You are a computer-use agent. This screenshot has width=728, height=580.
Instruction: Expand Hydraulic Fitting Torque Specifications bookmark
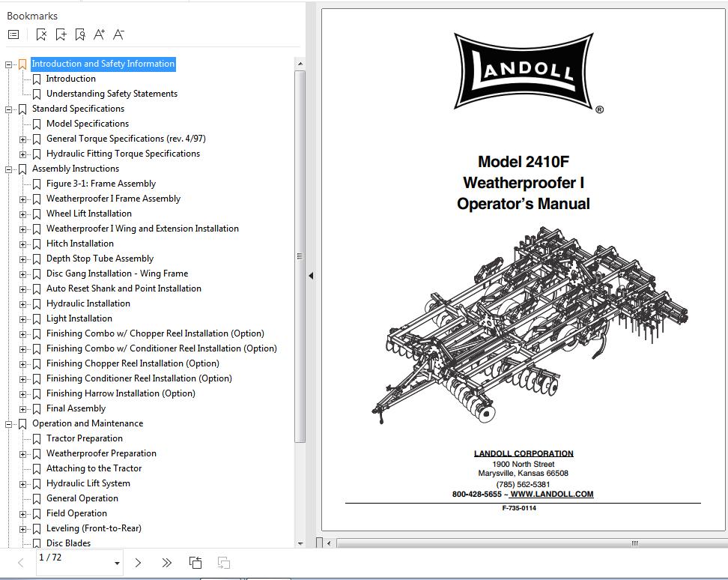(x=22, y=154)
